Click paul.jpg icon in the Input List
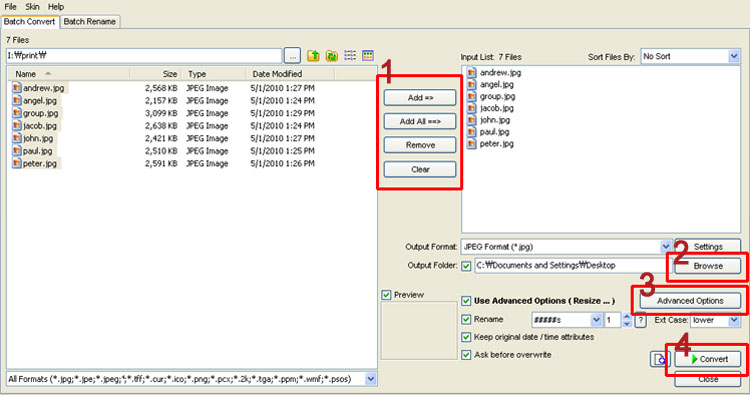The height and width of the screenshot is (395, 750). point(472,132)
